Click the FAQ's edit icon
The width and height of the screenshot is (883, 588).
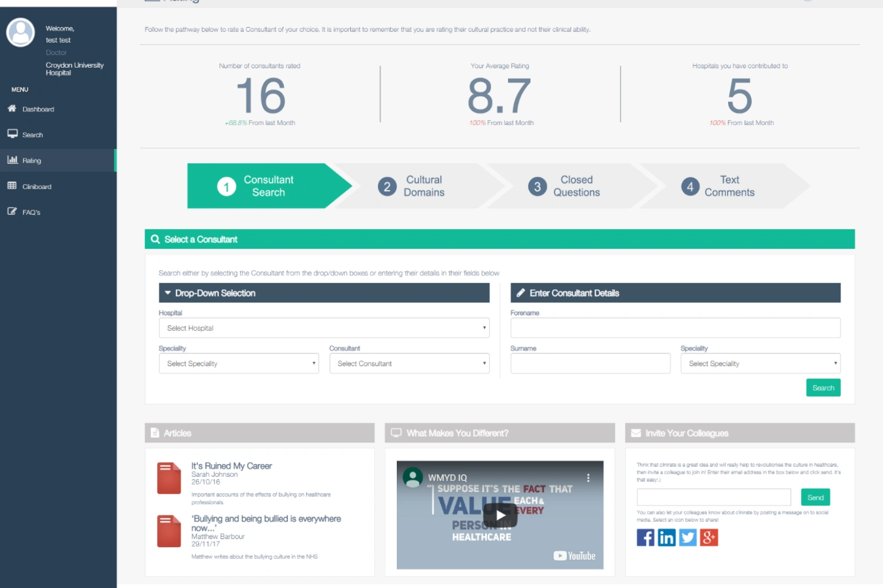coord(12,211)
